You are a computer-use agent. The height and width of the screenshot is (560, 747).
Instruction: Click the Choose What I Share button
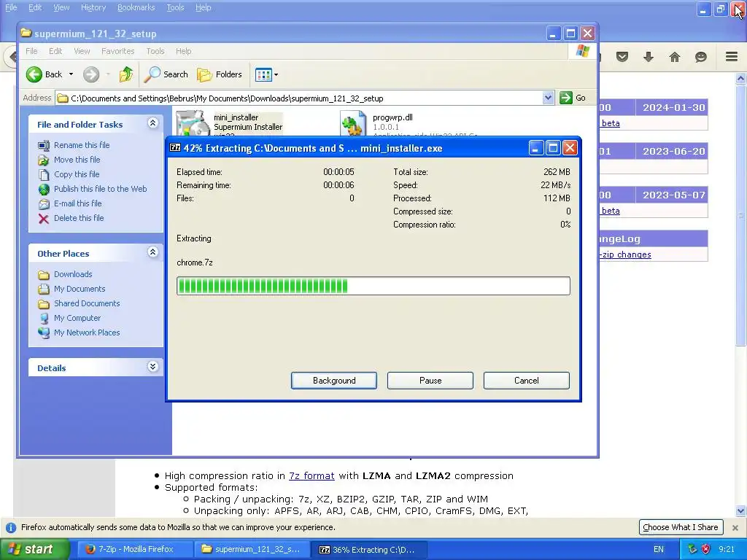(681, 527)
